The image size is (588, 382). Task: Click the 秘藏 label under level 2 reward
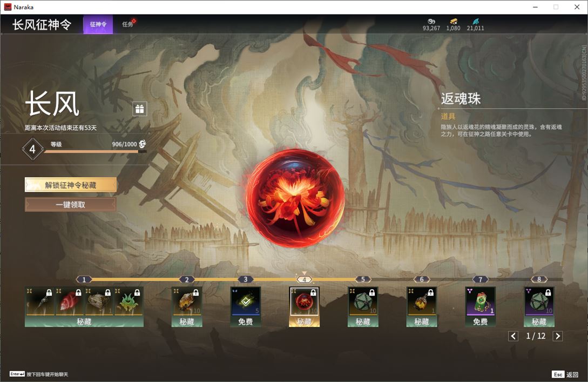[187, 321]
